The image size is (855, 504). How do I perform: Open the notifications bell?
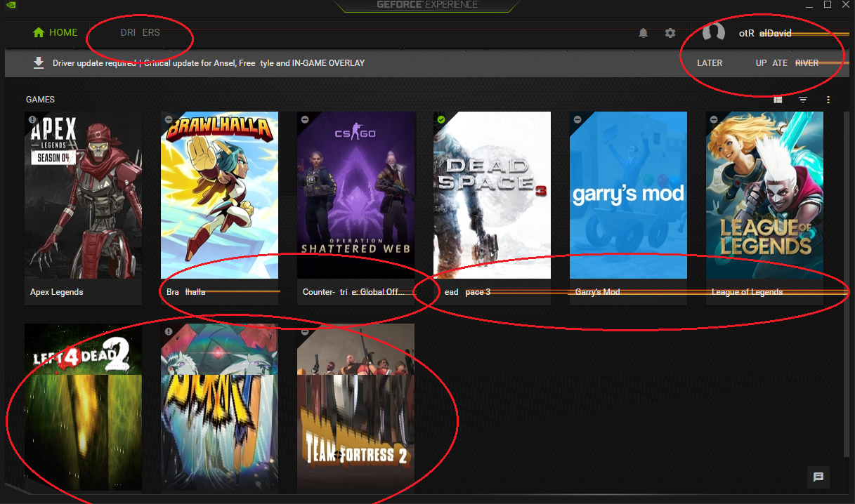643,33
